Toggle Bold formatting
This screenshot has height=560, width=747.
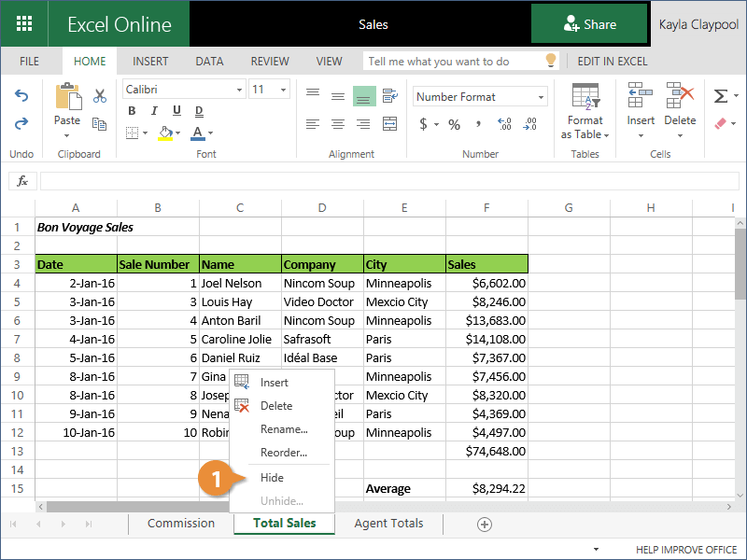(132, 112)
